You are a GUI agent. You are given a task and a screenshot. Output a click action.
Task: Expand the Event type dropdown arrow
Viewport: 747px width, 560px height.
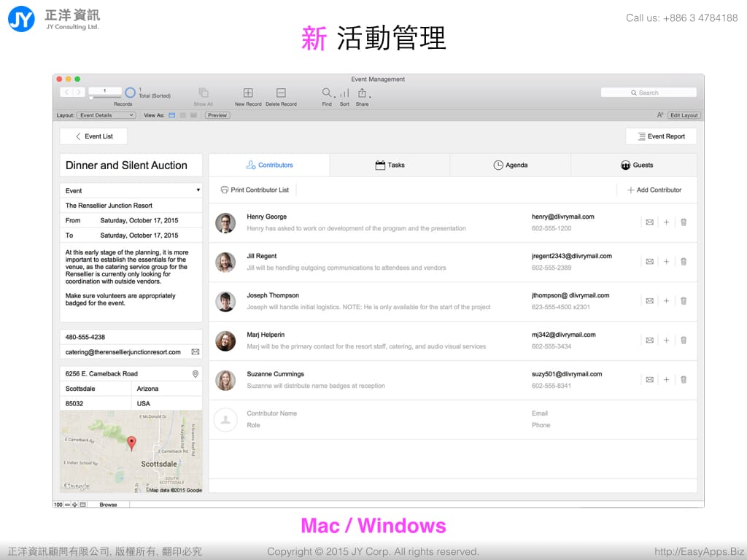(x=198, y=191)
